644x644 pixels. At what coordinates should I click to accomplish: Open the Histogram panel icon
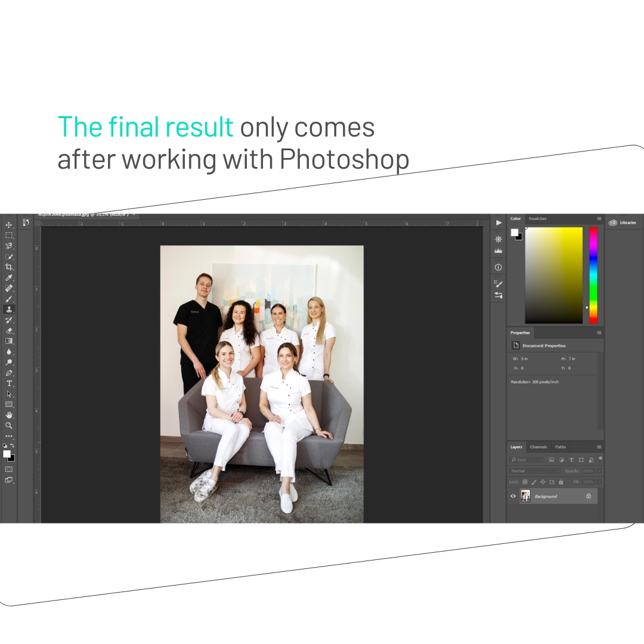(x=498, y=250)
